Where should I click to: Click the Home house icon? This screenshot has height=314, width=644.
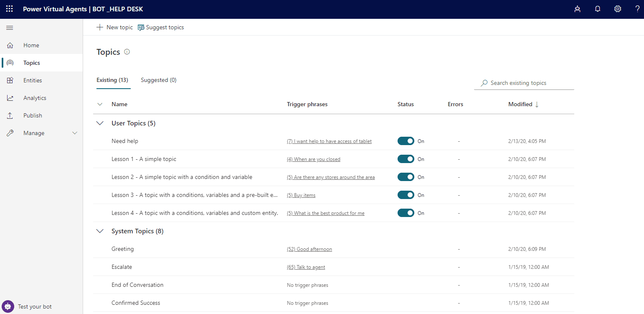coord(10,45)
